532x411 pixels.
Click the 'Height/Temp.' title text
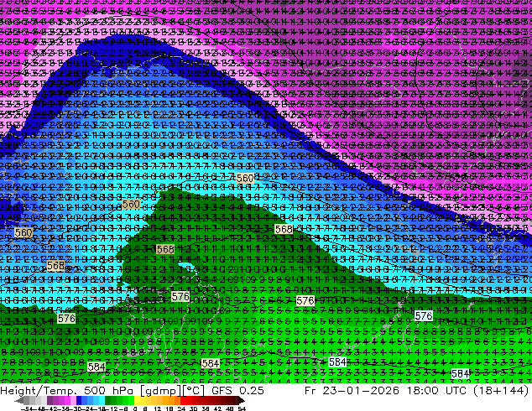tap(38, 391)
